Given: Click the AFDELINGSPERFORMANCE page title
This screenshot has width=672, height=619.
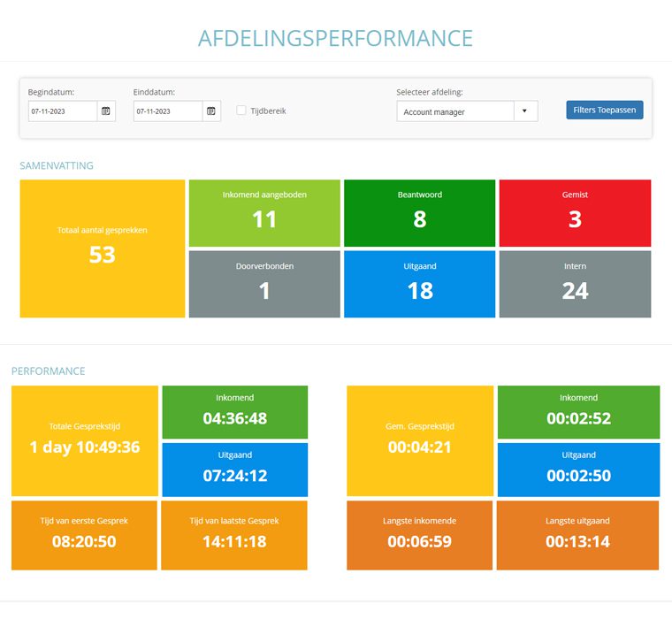Looking at the screenshot, I should pyautogui.click(x=336, y=38).
